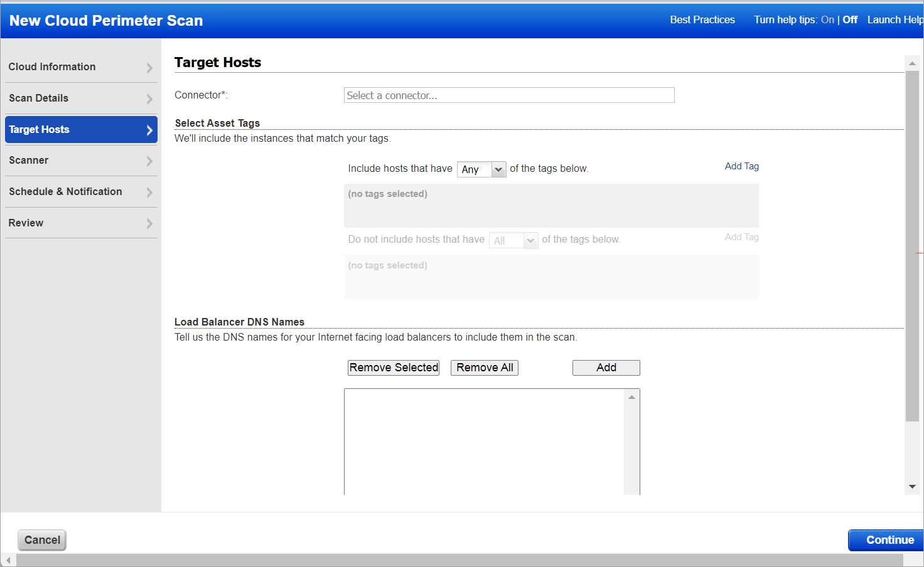The width and height of the screenshot is (924, 567).
Task: Turn help tips On
Action: pyautogui.click(x=827, y=20)
